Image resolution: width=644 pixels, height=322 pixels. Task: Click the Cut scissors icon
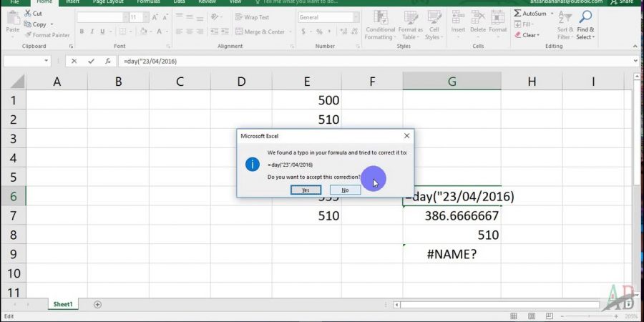pos(27,14)
